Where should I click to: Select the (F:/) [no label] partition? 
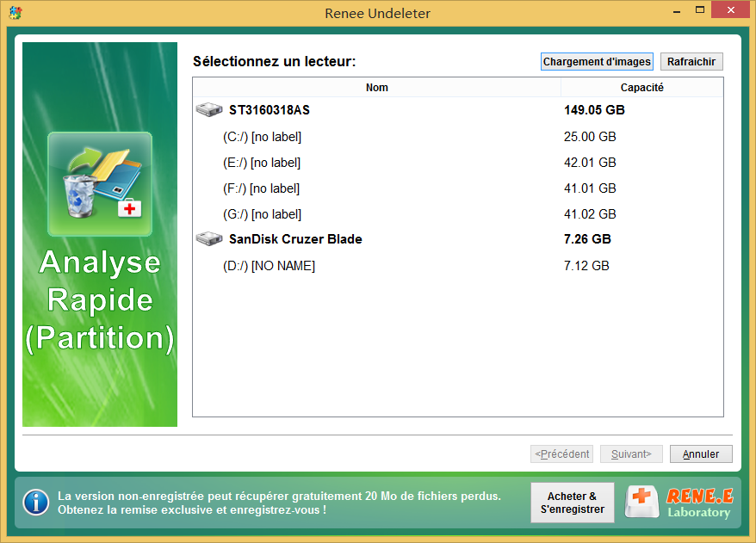pos(458,188)
